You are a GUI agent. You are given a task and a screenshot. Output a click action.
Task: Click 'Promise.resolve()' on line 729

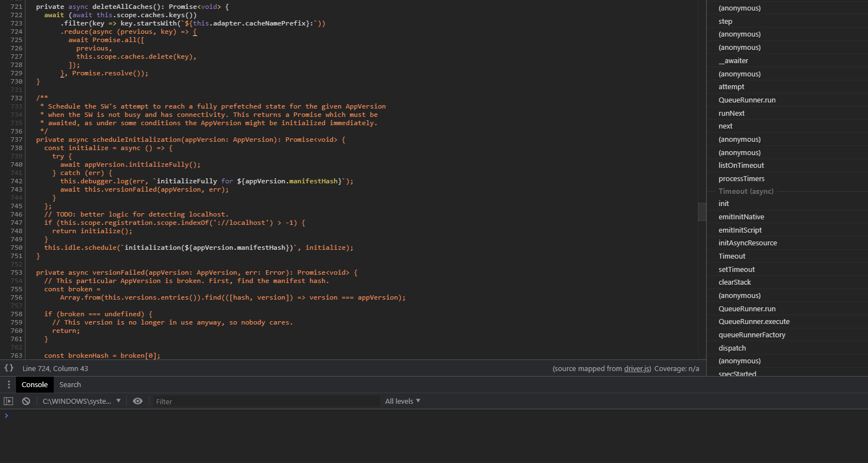[106, 73]
